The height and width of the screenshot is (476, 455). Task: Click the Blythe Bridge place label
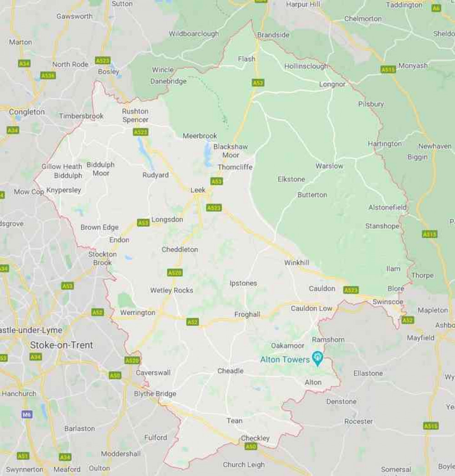pyautogui.click(x=155, y=394)
